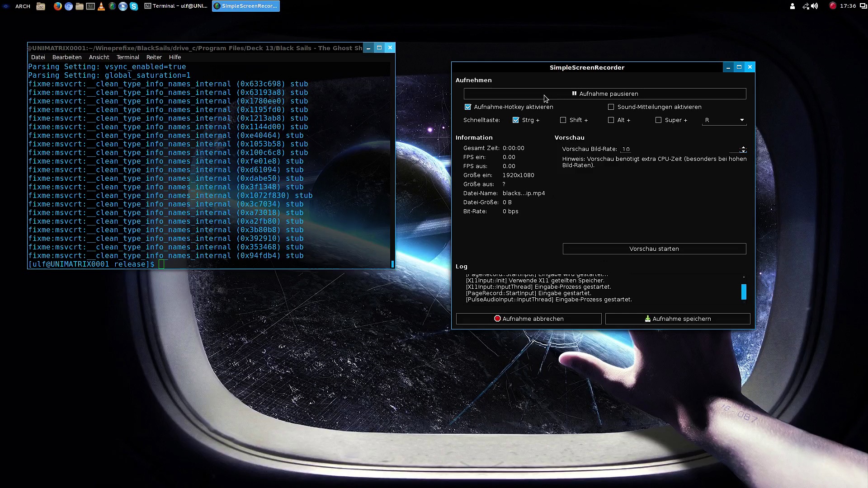Open Firefox from the top panel
Image resolution: width=868 pixels, height=488 pixels.
(57, 6)
